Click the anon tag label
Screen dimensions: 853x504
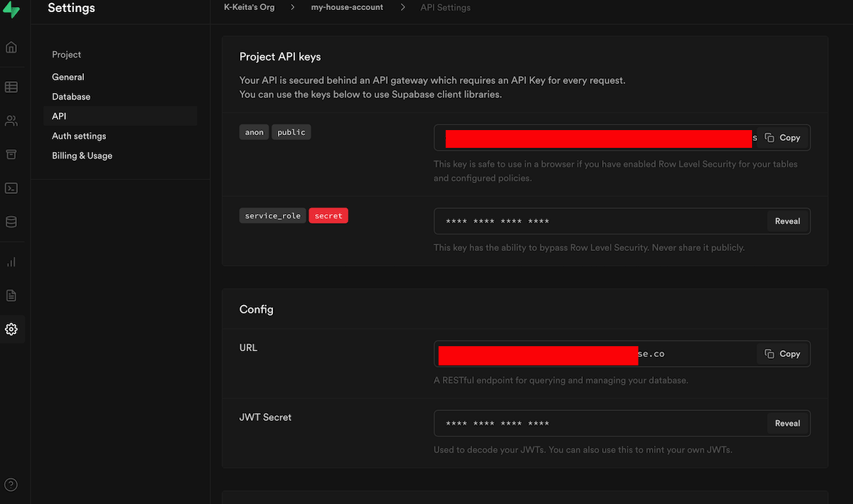(254, 132)
